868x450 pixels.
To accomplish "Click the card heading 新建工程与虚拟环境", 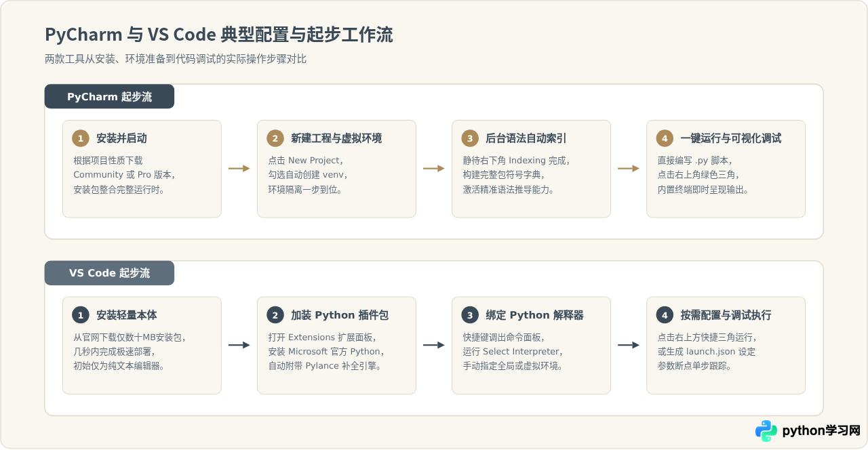I will click(336, 138).
